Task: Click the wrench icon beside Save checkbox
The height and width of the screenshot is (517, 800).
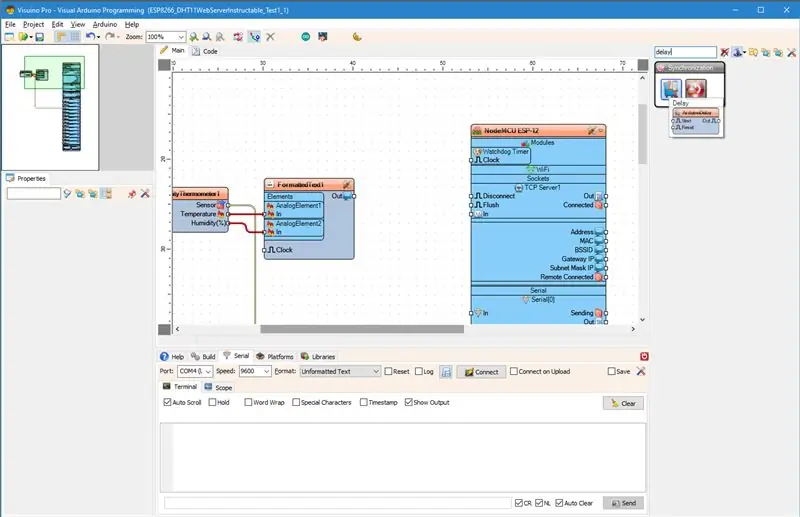Action: 641,372
